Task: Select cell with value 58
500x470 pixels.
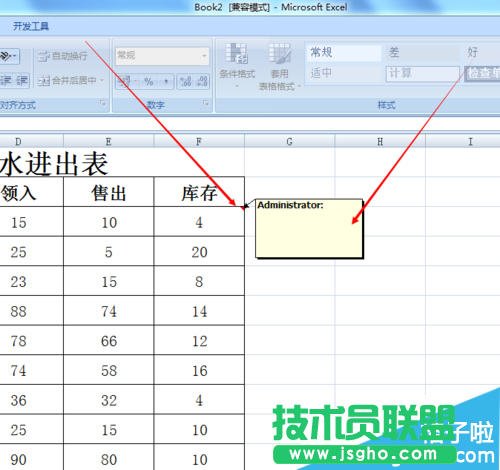Action: point(109,370)
